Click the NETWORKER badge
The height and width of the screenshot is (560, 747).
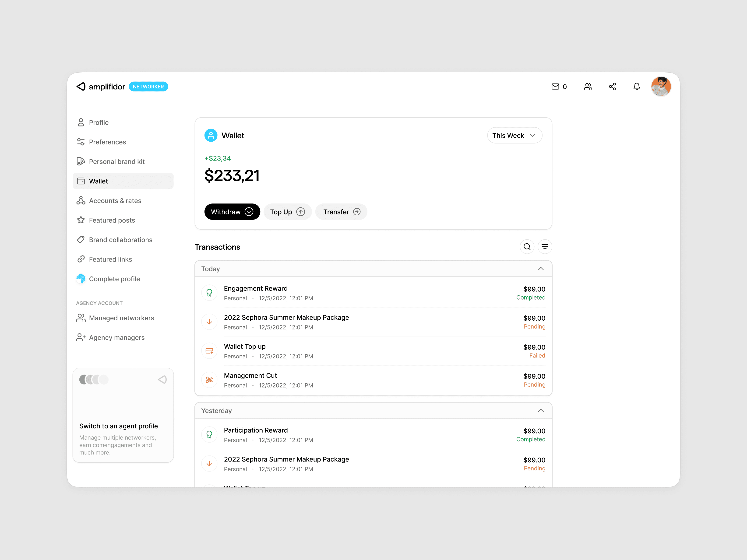pyautogui.click(x=148, y=87)
